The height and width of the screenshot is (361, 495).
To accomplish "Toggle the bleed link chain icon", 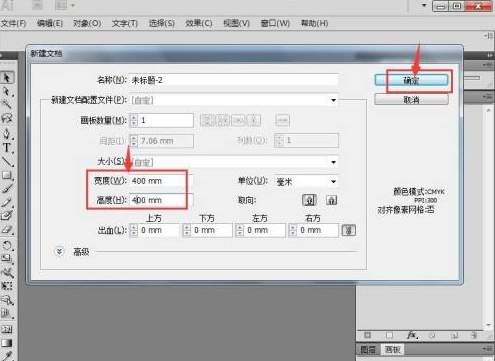I will click(x=349, y=230).
